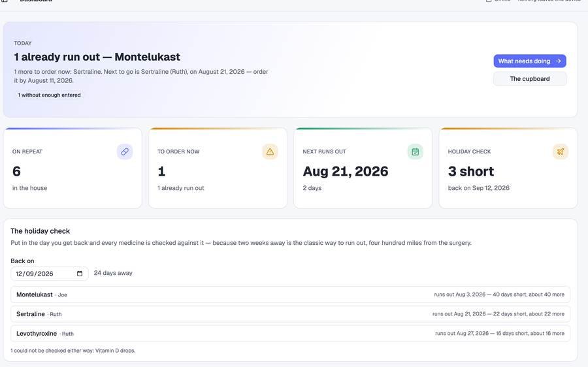Click 'back on Sep 12, 2026' caption

coord(478,188)
